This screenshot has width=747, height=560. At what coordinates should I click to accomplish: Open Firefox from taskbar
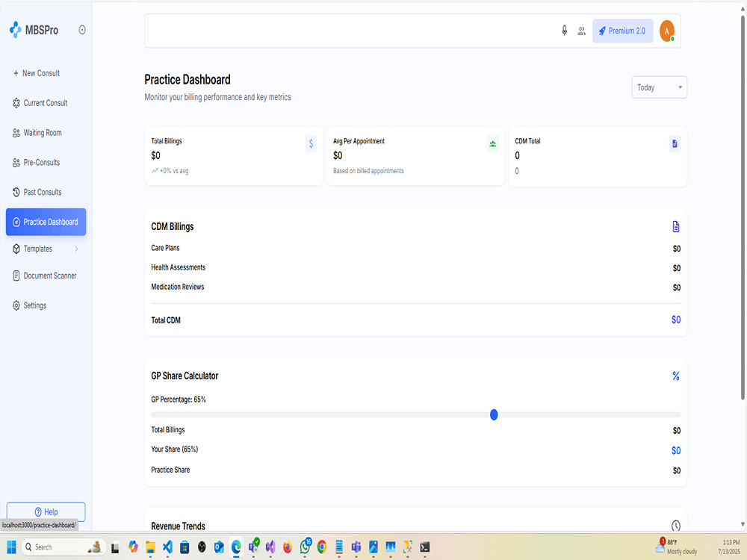[288, 547]
